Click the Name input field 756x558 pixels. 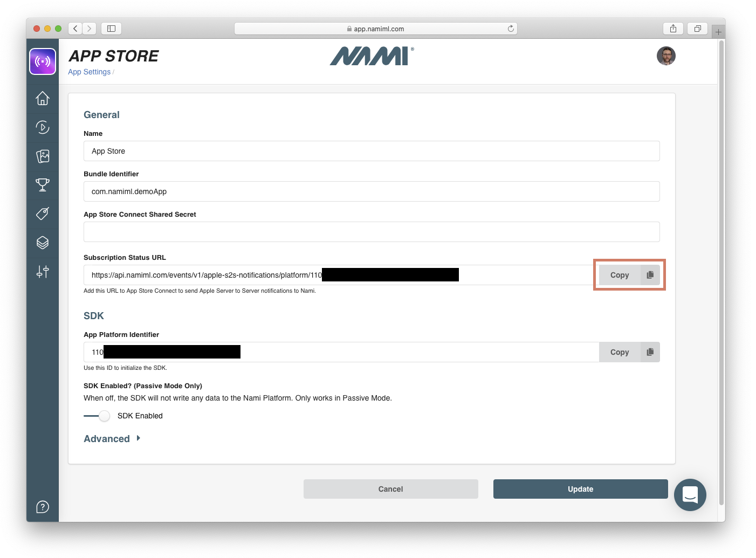pos(372,151)
